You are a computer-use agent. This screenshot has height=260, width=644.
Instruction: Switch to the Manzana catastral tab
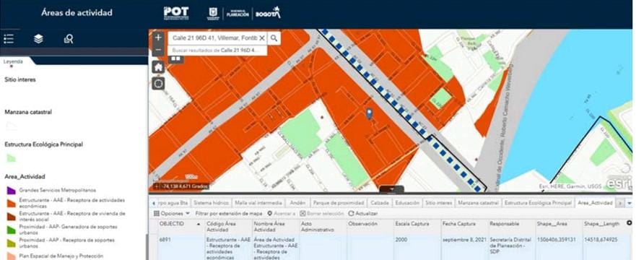pos(478,203)
